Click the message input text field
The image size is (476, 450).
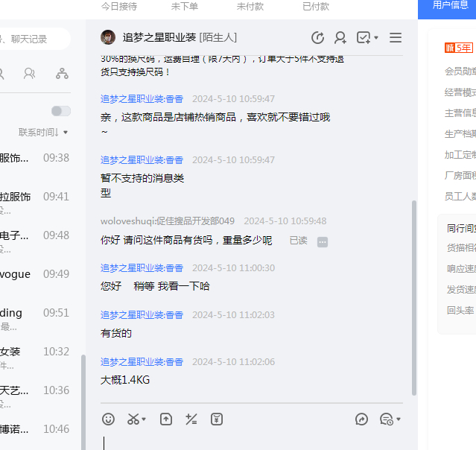253,441
